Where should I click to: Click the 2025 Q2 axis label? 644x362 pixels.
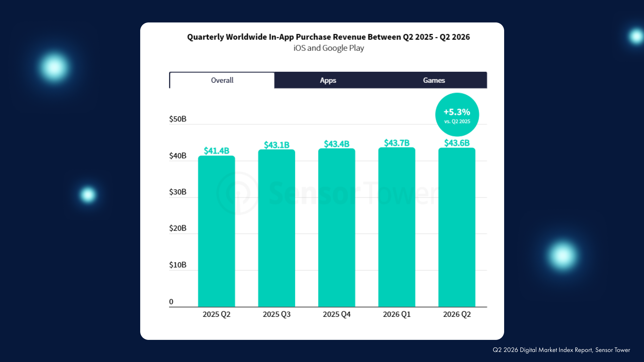(216, 314)
